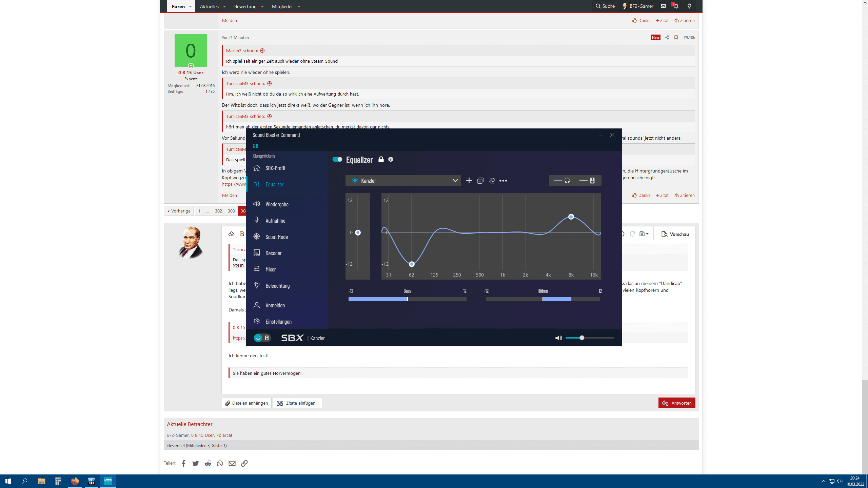Open the BF2-Gamer account menu
Viewport: 868px width, 488px height.
(638, 6)
